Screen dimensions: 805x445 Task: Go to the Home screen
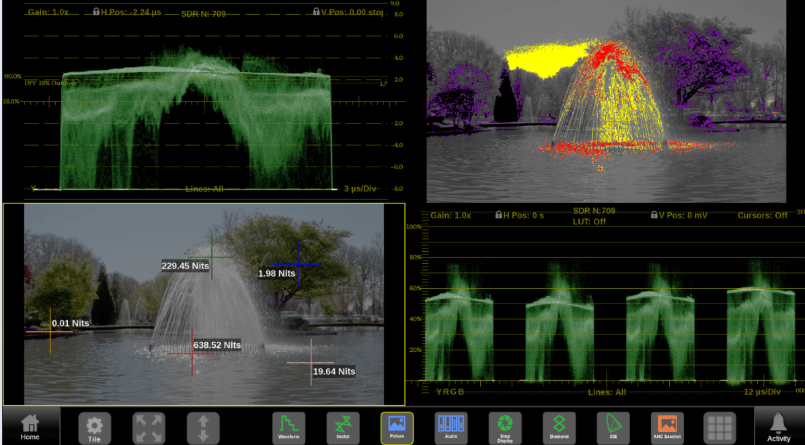click(x=30, y=426)
